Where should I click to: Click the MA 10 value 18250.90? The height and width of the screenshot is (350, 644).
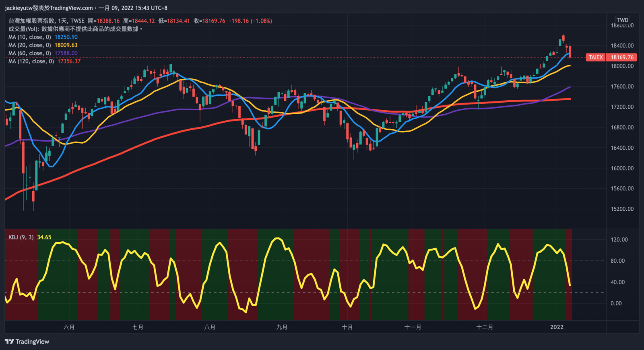coord(66,37)
